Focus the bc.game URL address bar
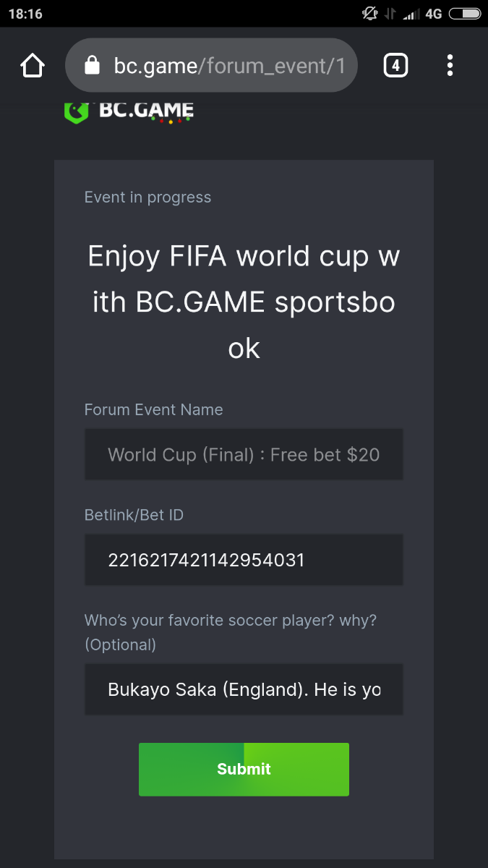The image size is (488, 868). coord(229,66)
